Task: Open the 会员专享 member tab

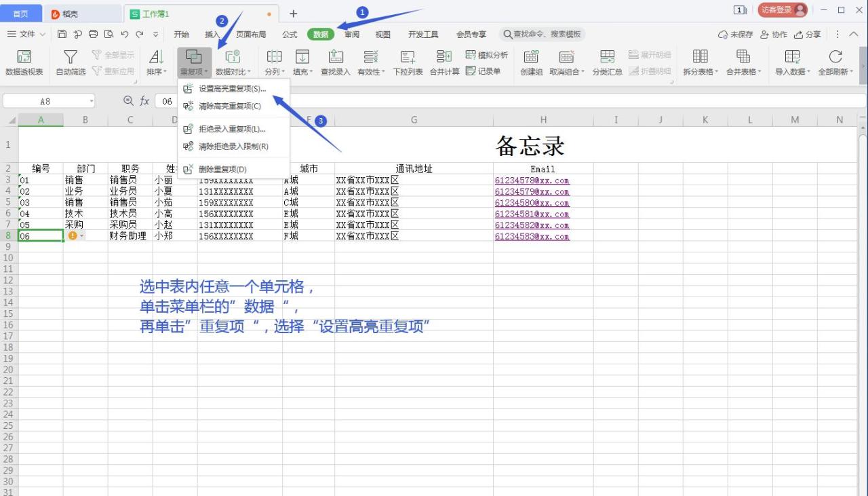Action: tap(471, 35)
